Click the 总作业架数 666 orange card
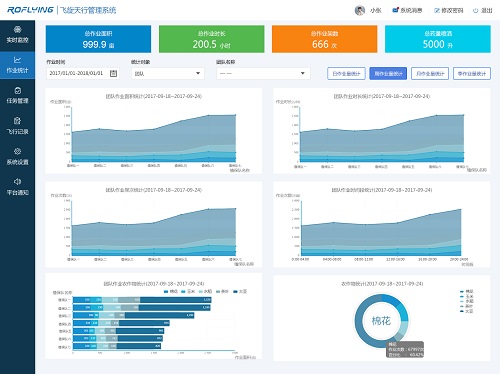Image resolution: width=500 pixels, height=374 pixels. pyautogui.click(x=325, y=39)
